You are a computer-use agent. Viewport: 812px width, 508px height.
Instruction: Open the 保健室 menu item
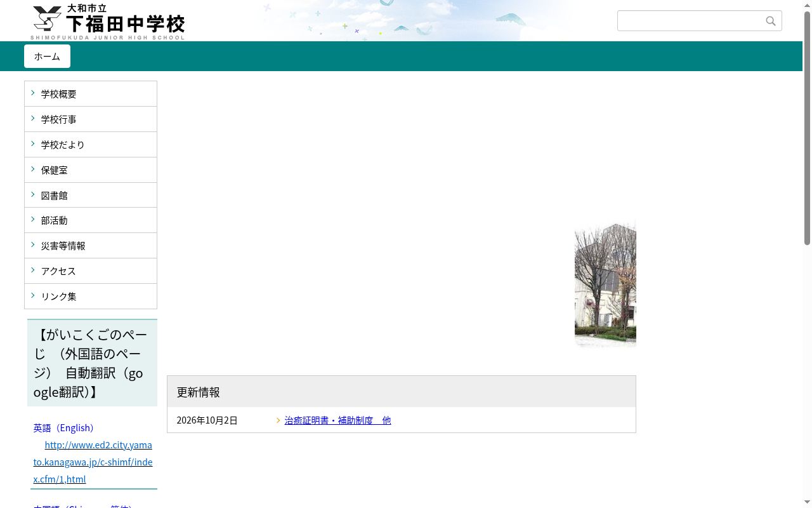91,170
